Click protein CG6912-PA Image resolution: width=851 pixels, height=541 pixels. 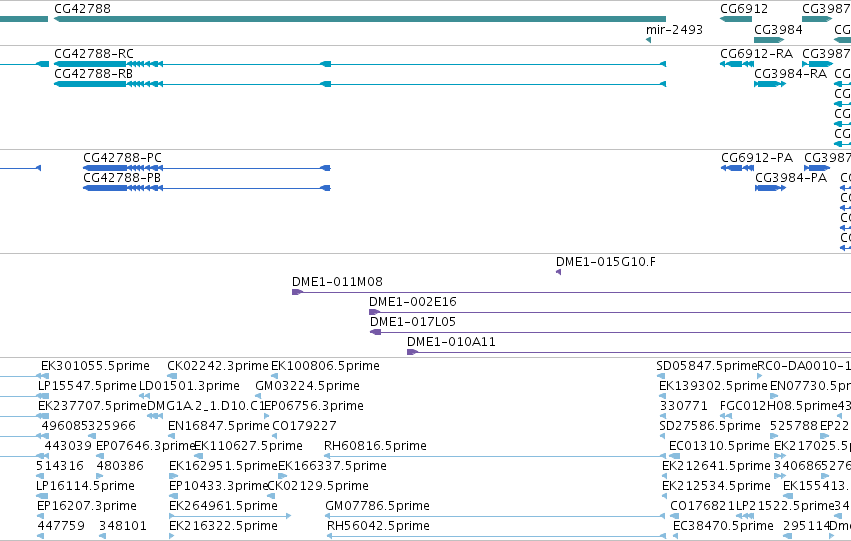pyautogui.click(x=738, y=168)
